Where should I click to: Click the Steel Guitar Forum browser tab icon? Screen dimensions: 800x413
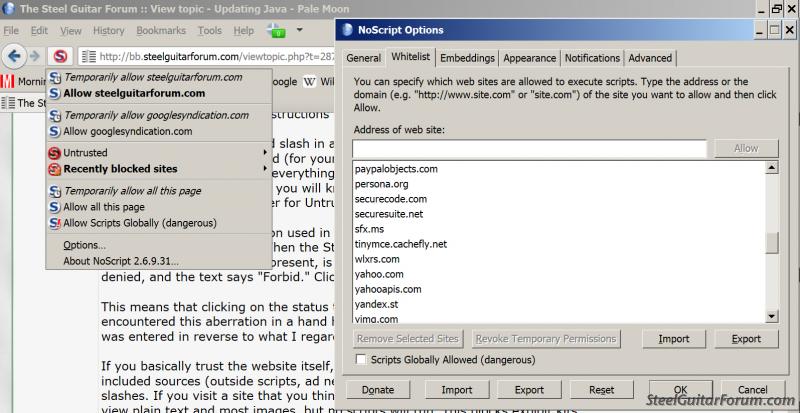(8, 103)
